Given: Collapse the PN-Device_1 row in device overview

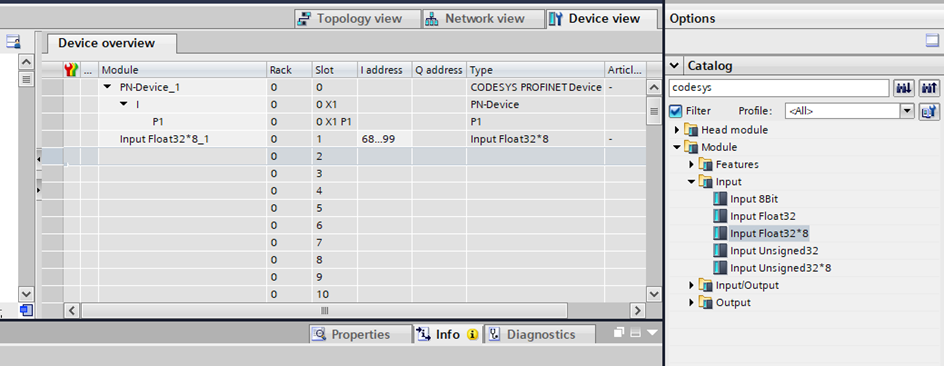Looking at the screenshot, I should pos(108,87).
